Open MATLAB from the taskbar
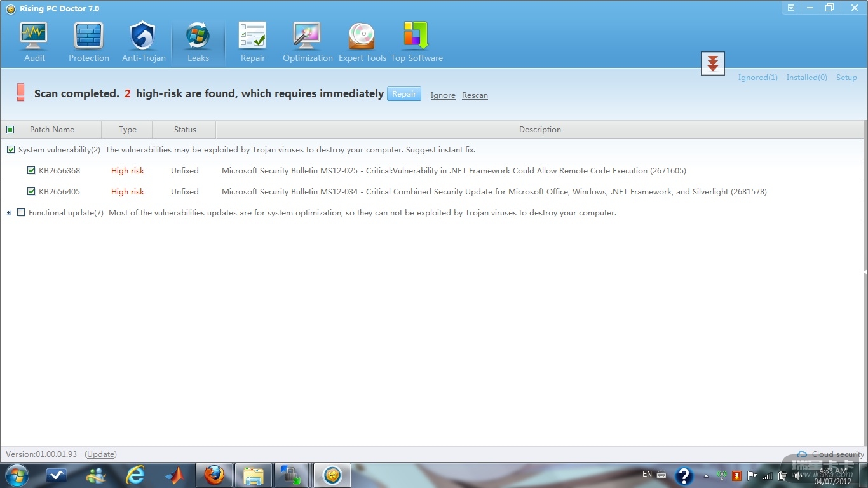 174,475
